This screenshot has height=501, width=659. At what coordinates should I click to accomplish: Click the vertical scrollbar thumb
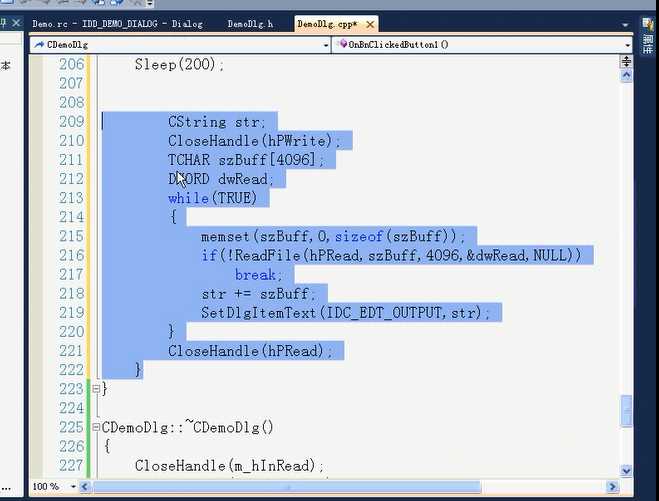627,411
